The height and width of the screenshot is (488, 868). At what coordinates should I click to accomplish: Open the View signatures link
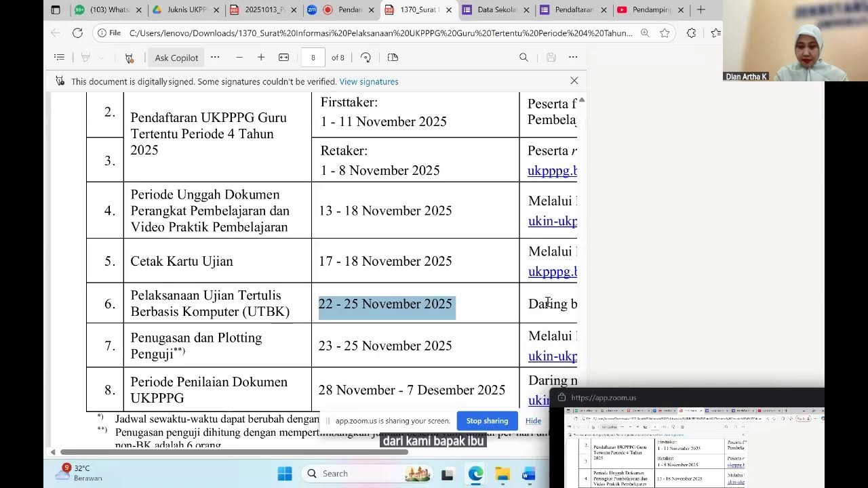369,81
